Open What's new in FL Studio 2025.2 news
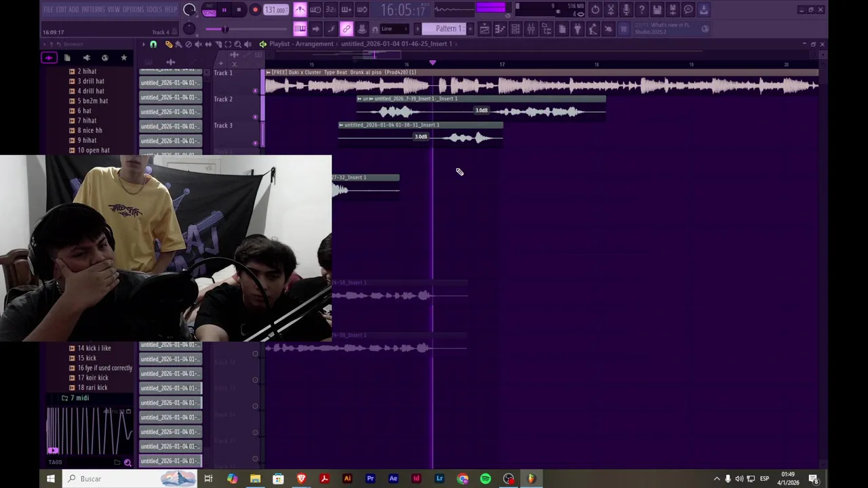Screen dimensions: 868x488 [671, 28]
